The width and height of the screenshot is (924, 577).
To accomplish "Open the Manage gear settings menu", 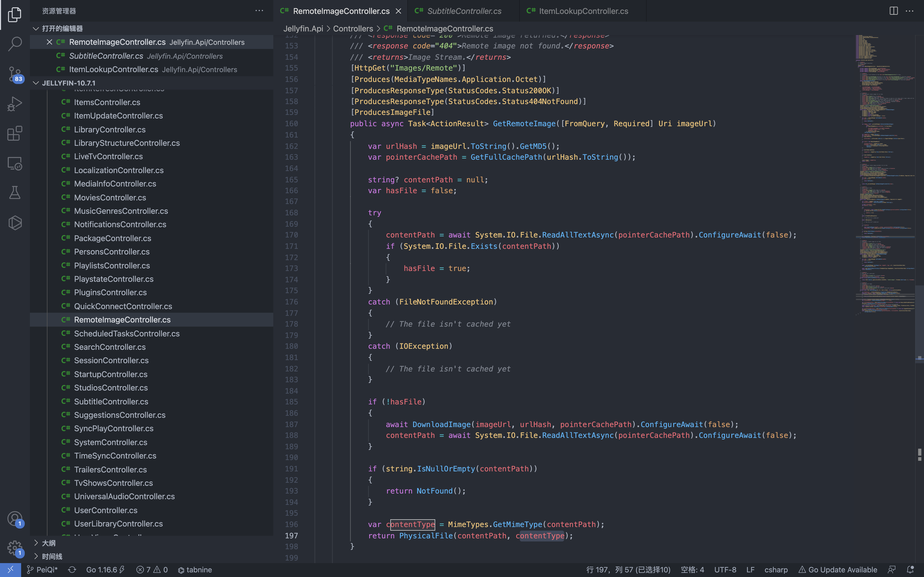I will (14, 548).
